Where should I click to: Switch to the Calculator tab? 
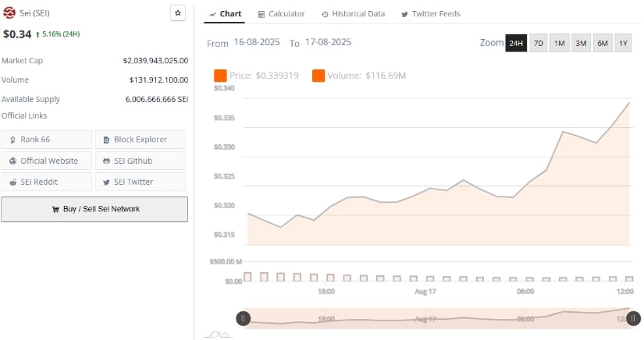(281, 14)
